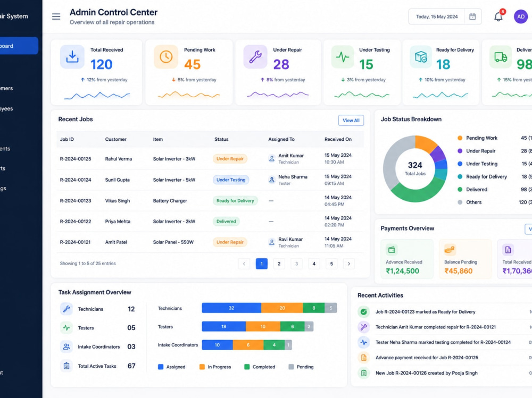Image resolution: width=532 pixels, height=398 pixels.
Task: Go to the next page arrow
Action: pos(349,264)
